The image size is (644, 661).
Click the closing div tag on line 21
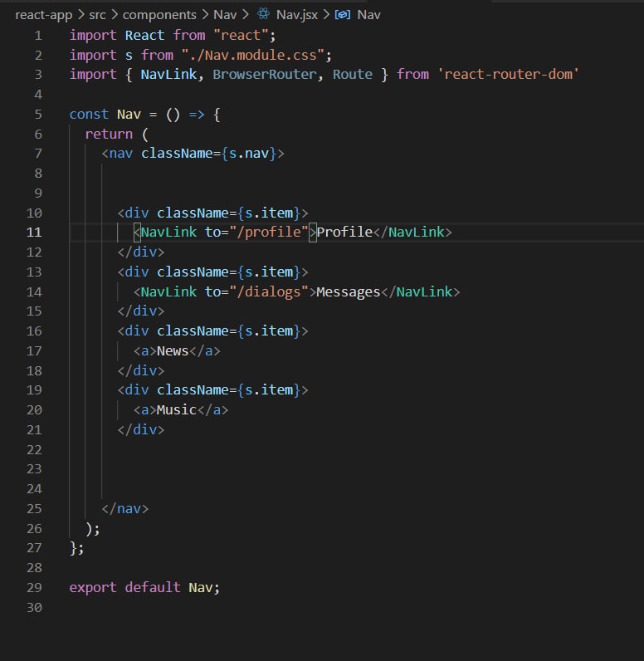(141, 429)
